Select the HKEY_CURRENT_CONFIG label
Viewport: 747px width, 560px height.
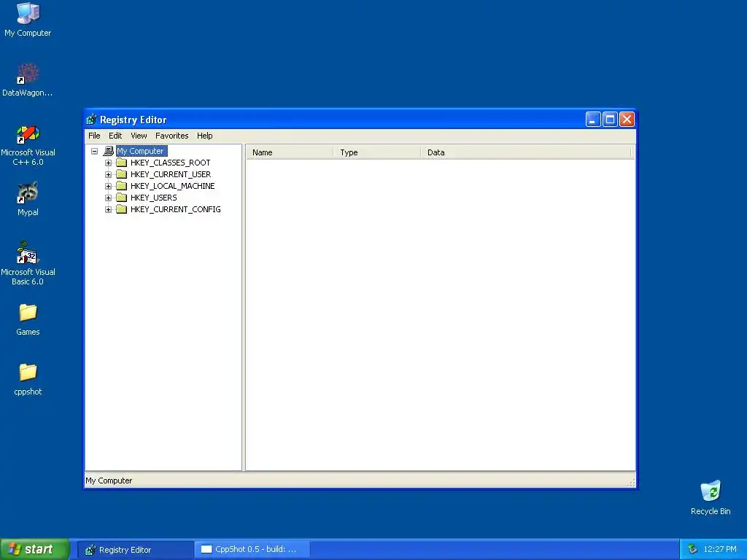coord(175,209)
